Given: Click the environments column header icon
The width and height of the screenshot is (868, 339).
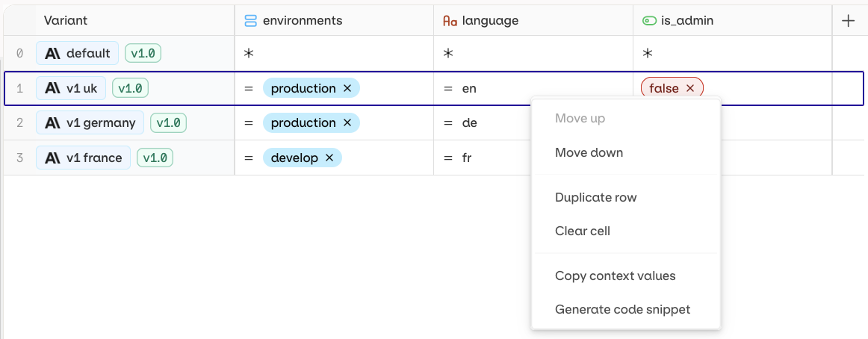Looking at the screenshot, I should 251,21.
